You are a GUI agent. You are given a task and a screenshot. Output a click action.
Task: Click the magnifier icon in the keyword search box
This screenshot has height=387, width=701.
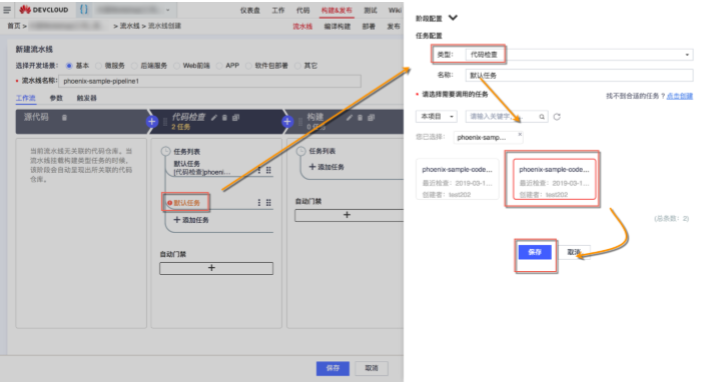[x=541, y=117]
